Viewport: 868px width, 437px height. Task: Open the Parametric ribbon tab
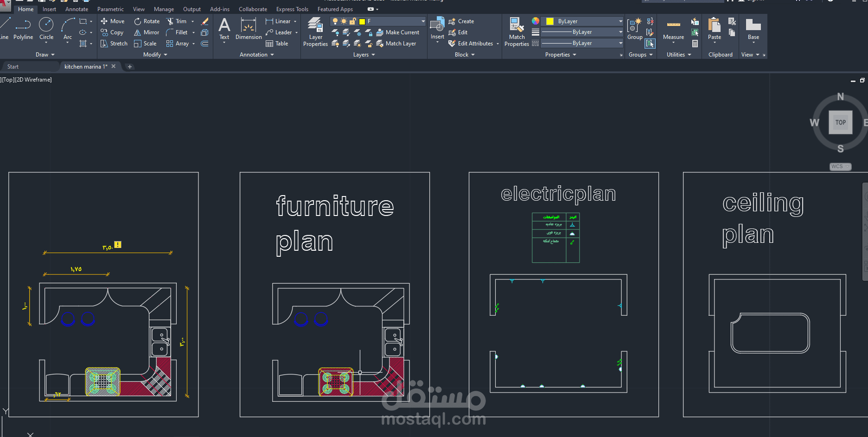pos(110,9)
